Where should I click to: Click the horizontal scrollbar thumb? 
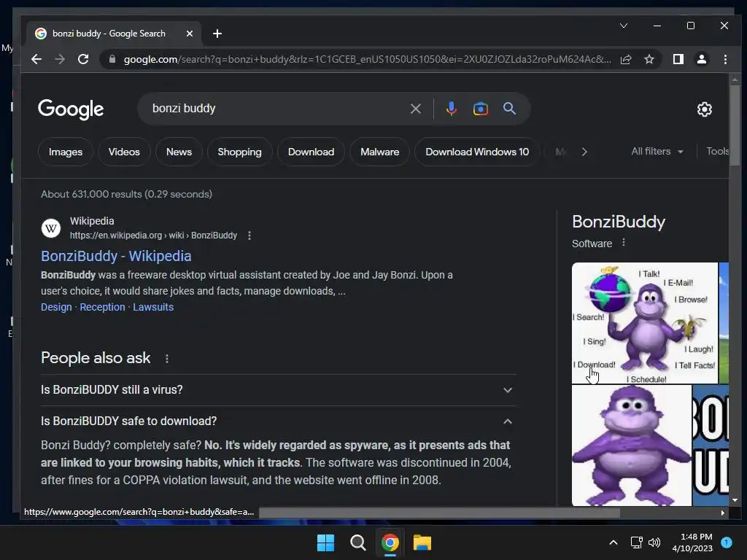439,513
